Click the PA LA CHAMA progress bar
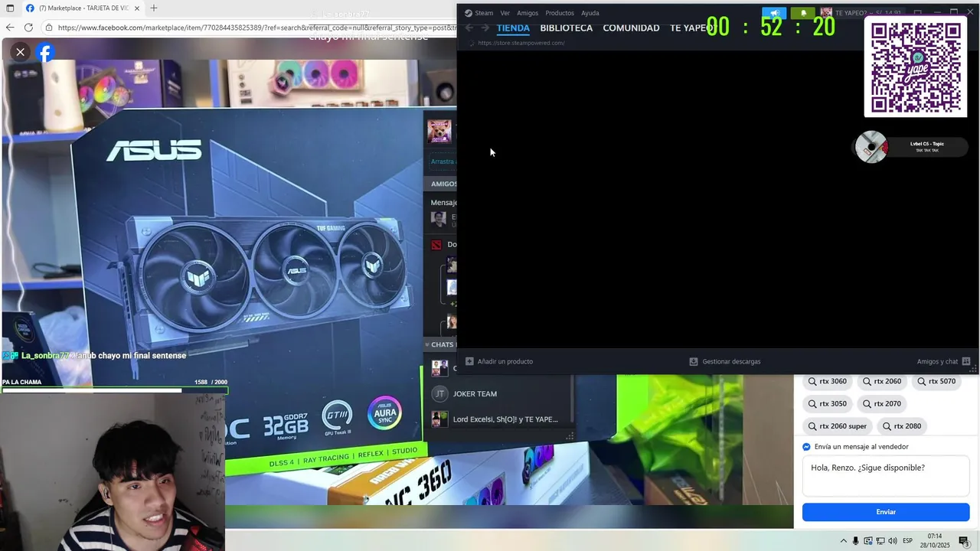 [114, 390]
